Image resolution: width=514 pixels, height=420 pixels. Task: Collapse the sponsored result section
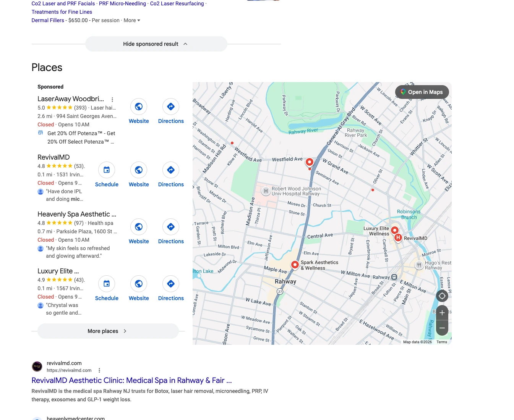point(156,44)
